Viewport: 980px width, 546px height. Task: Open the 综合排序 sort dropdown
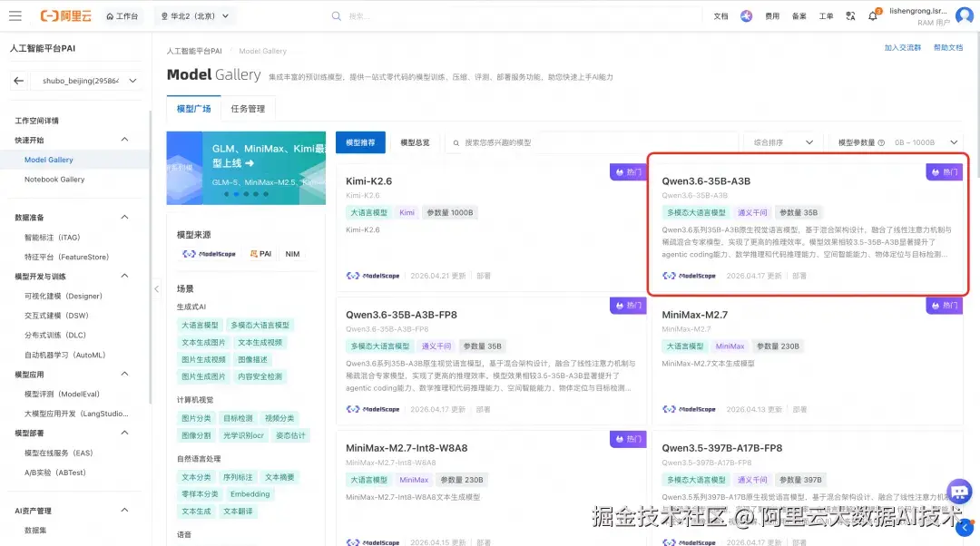pyautogui.click(x=782, y=142)
